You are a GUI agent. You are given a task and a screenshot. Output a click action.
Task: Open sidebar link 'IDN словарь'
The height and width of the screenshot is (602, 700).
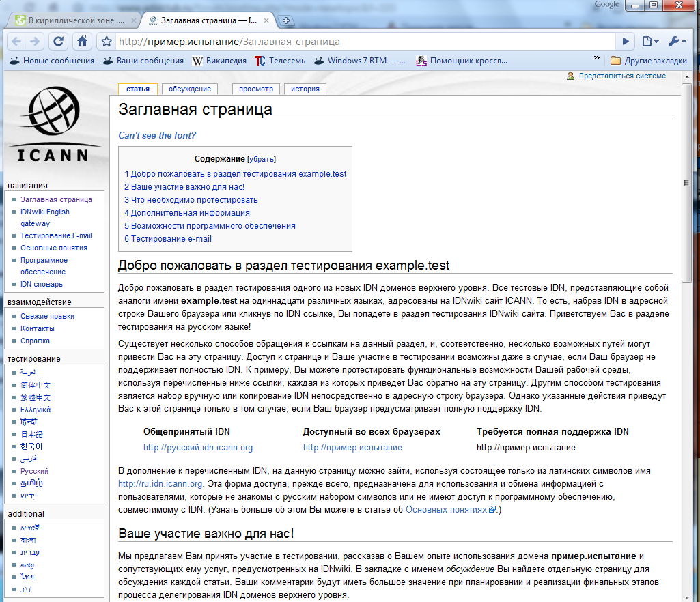[42, 284]
